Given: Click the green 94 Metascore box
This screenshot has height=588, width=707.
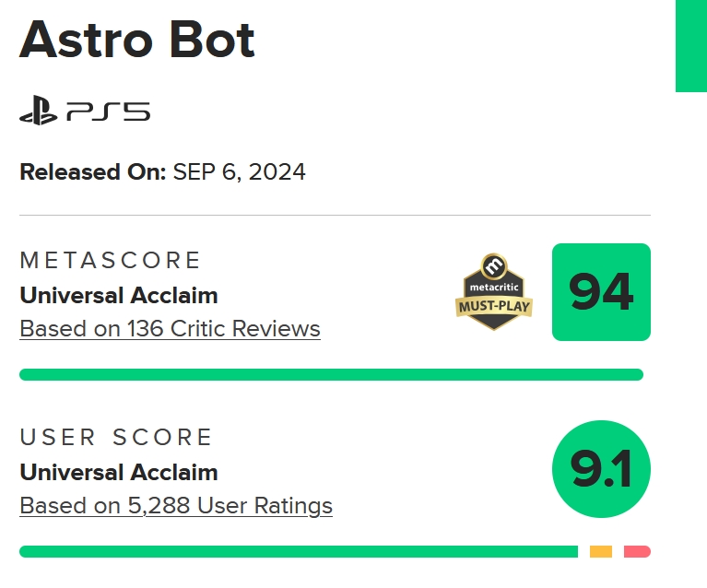Looking at the screenshot, I should [601, 292].
